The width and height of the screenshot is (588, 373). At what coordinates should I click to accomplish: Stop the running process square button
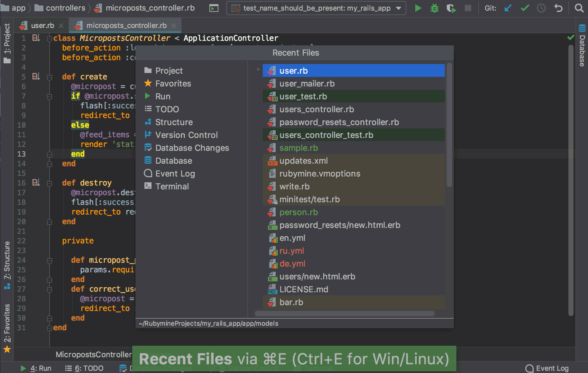[468, 8]
